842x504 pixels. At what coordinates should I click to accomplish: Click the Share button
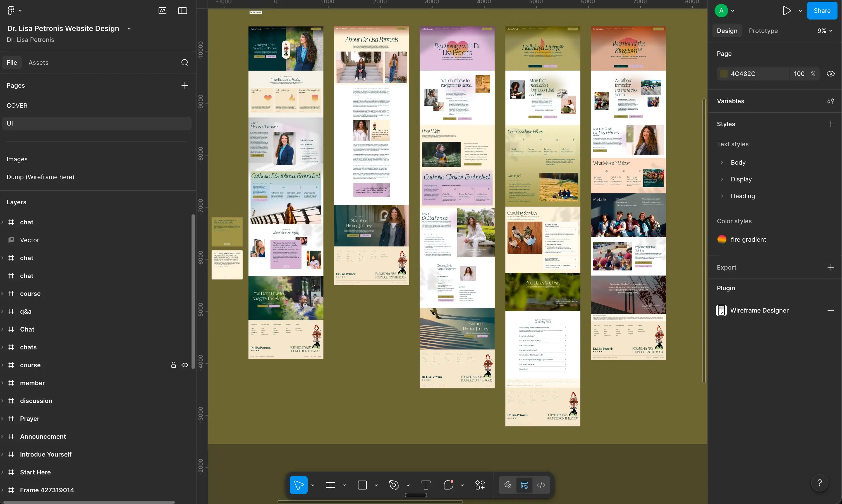pyautogui.click(x=822, y=10)
